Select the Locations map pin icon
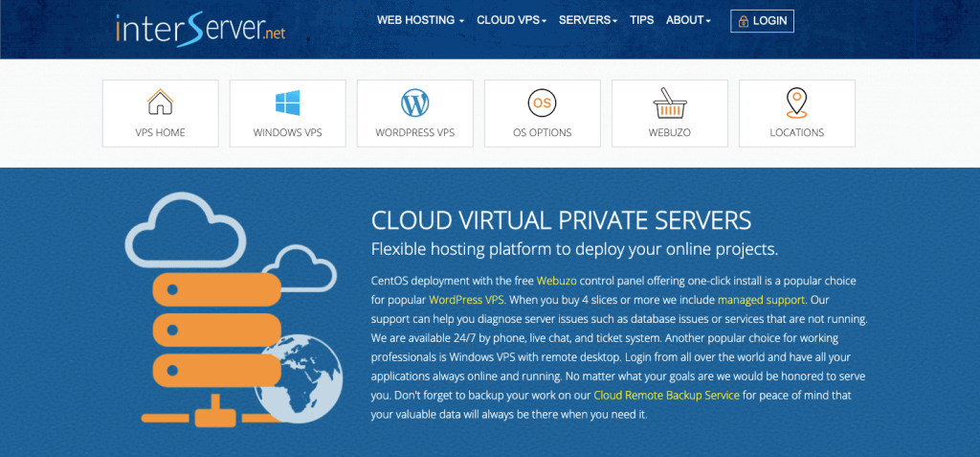980x457 pixels. (796, 103)
